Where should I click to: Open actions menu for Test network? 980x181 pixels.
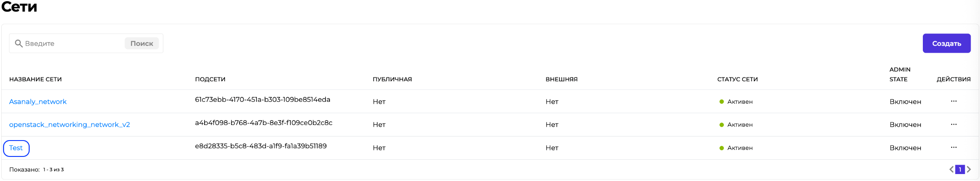(953, 147)
